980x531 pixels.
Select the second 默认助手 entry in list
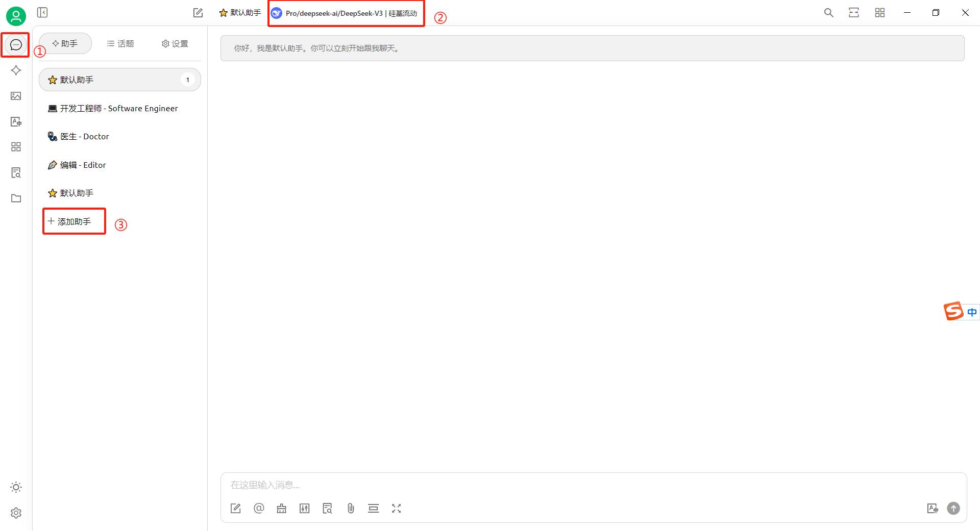tap(120, 193)
